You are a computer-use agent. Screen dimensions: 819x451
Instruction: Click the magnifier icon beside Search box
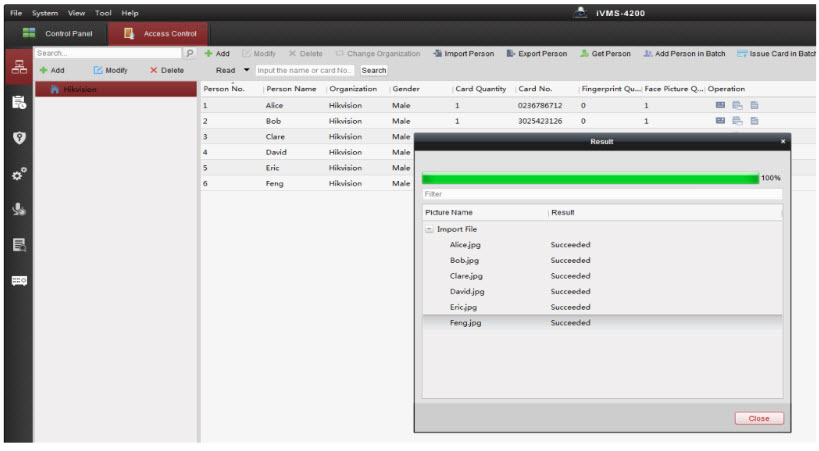tap(190, 53)
